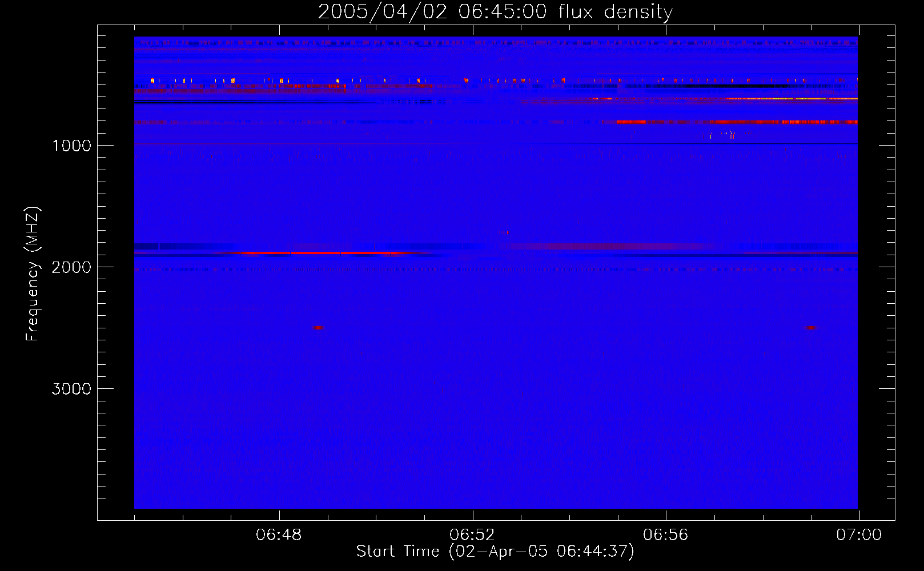The image size is (924, 571).
Task: Click the small red burst near 2500 MHz around 06:49
Action: pos(318,328)
